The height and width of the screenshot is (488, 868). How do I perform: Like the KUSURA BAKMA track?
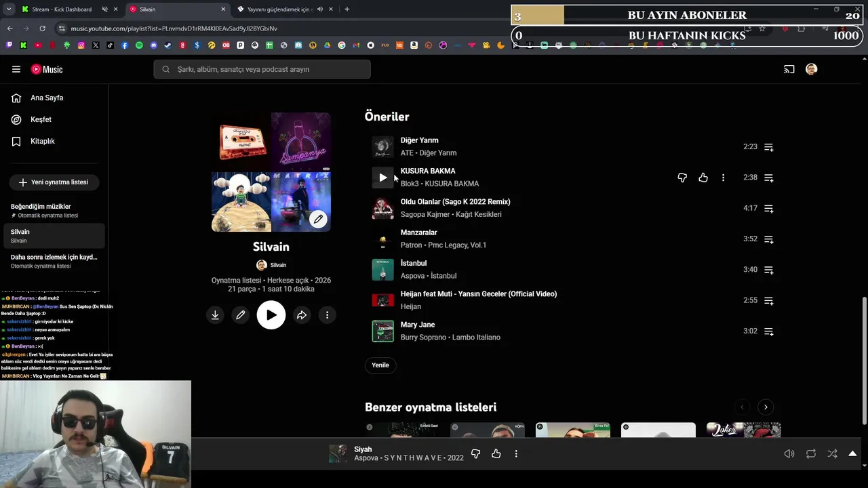703,178
